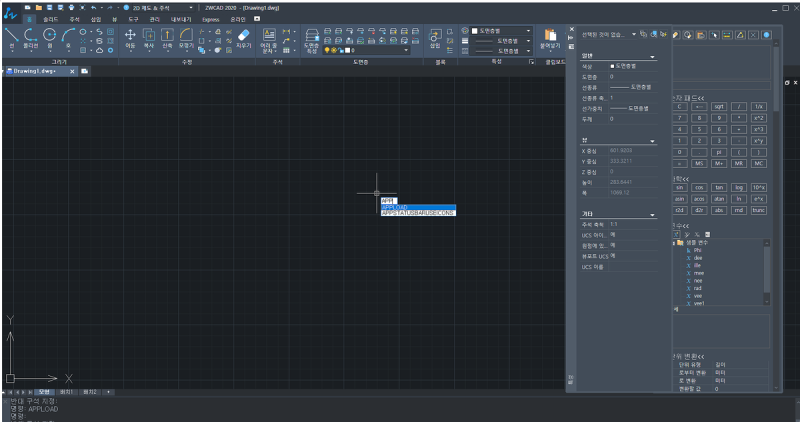Open the color dropdown showing 도면층별
The width and height of the screenshot is (800, 422).
pos(500,30)
